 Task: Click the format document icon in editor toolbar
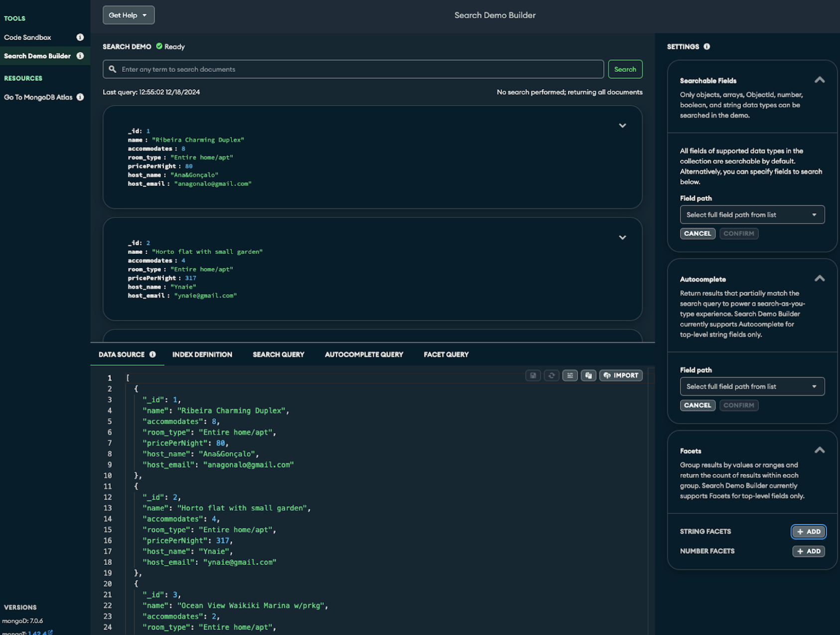coord(569,375)
